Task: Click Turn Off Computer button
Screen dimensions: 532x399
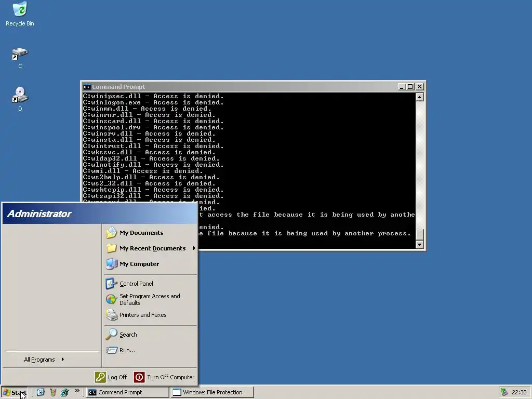Action: (164, 377)
